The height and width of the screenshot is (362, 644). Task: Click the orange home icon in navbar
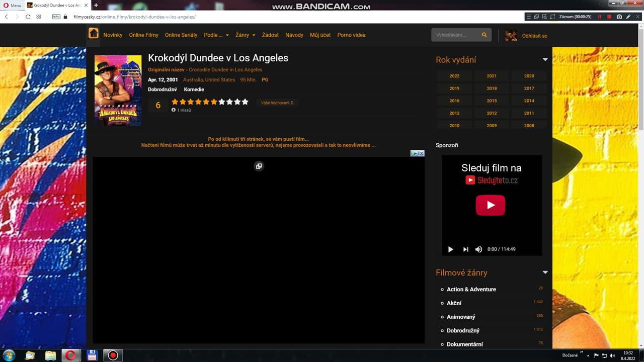point(94,33)
